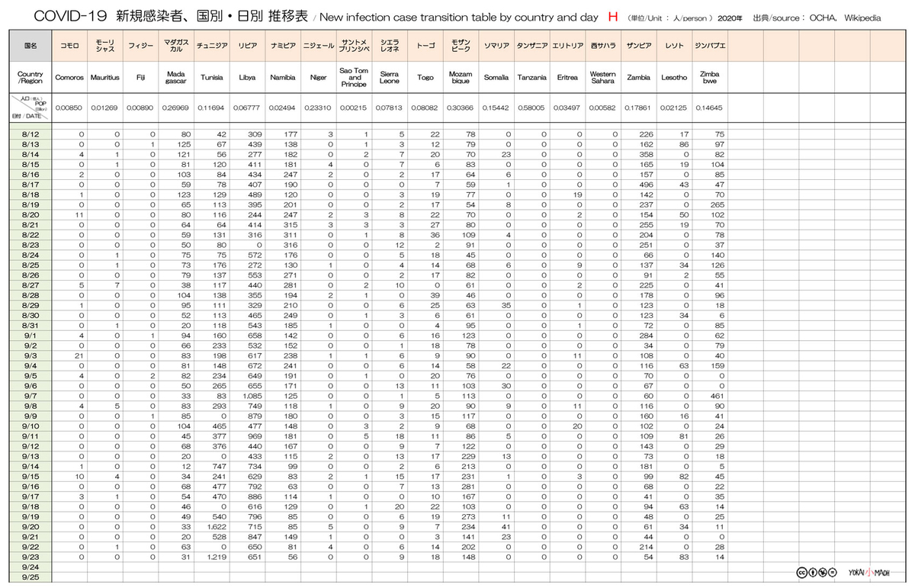
Task: Select the "9/15" date row label
Action: click(30, 477)
